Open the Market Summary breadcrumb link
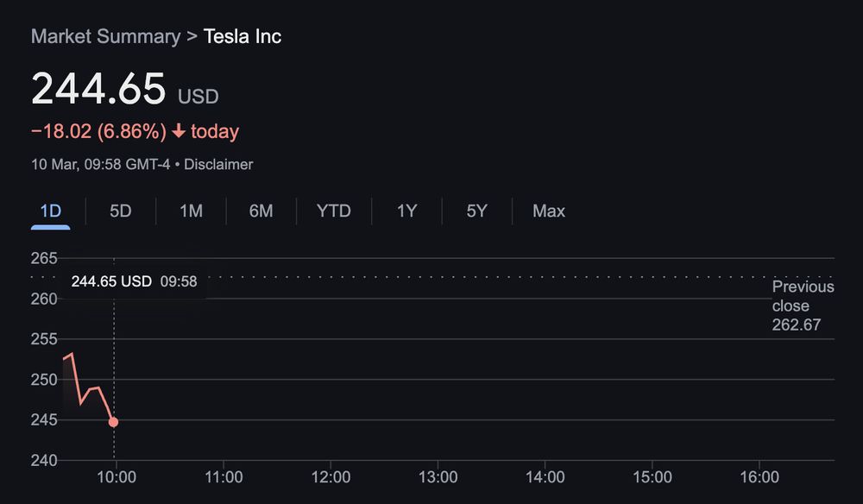The height and width of the screenshot is (504, 863). [105, 36]
